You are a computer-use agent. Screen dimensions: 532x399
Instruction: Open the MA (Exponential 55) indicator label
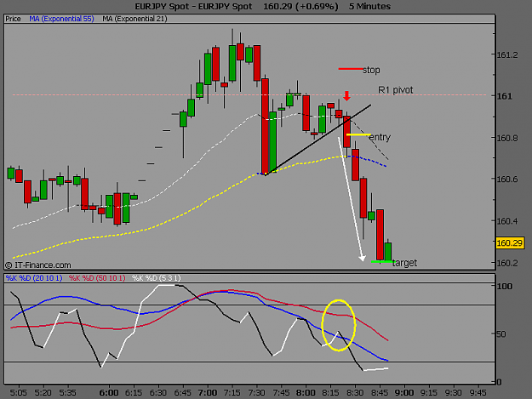tap(61, 19)
